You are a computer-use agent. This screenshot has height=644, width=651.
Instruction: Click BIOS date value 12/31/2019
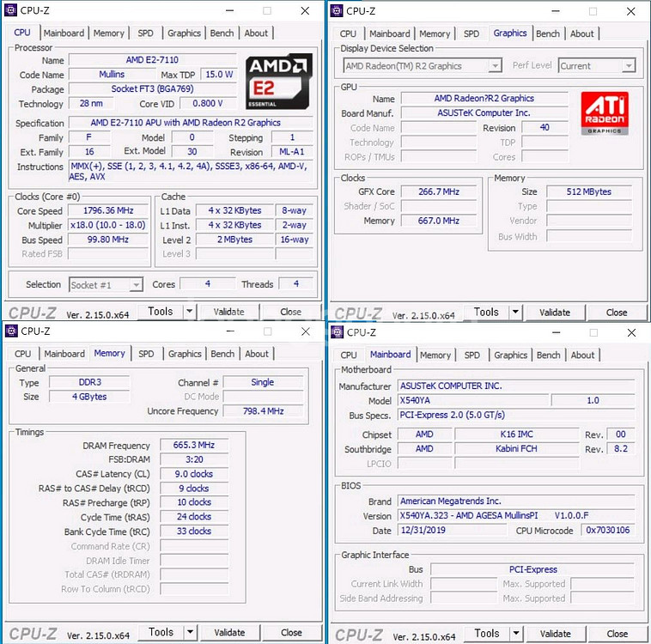[x=452, y=531]
